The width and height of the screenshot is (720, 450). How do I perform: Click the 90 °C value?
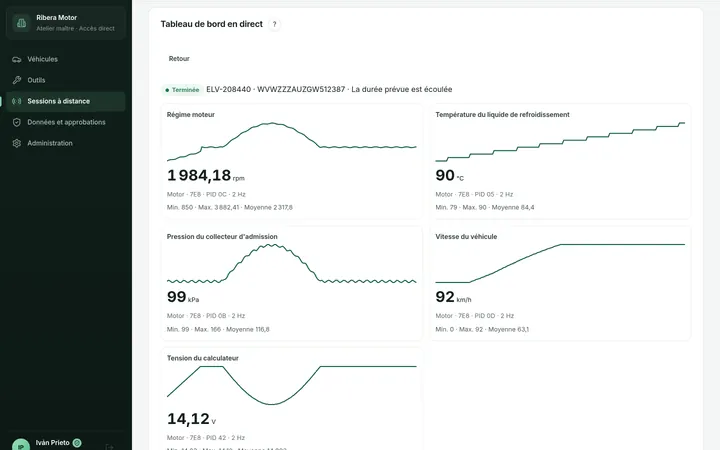(450, 175)
